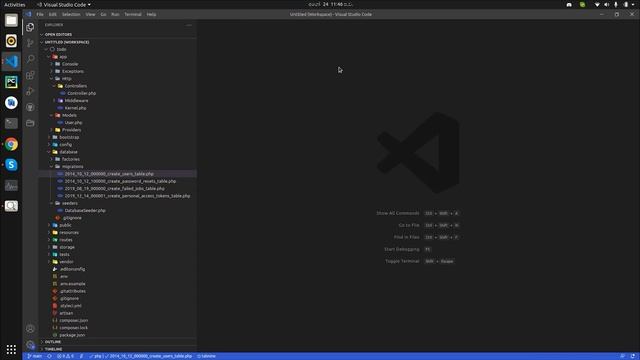Image resolution: width=640 pixels, height=360 pixels.
Task: Open Kernel.php file
Action: pyautogui.click(x=76, y=108)
